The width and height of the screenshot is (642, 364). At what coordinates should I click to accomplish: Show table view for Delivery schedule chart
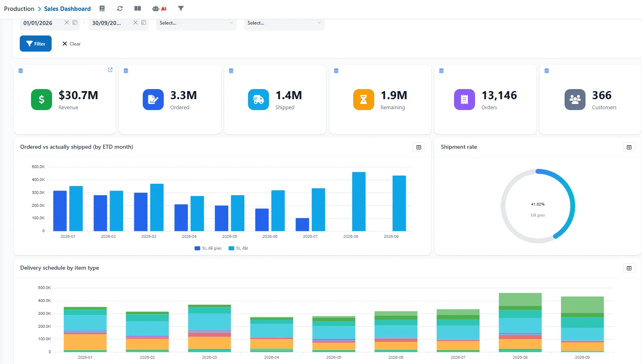(629, 268)
